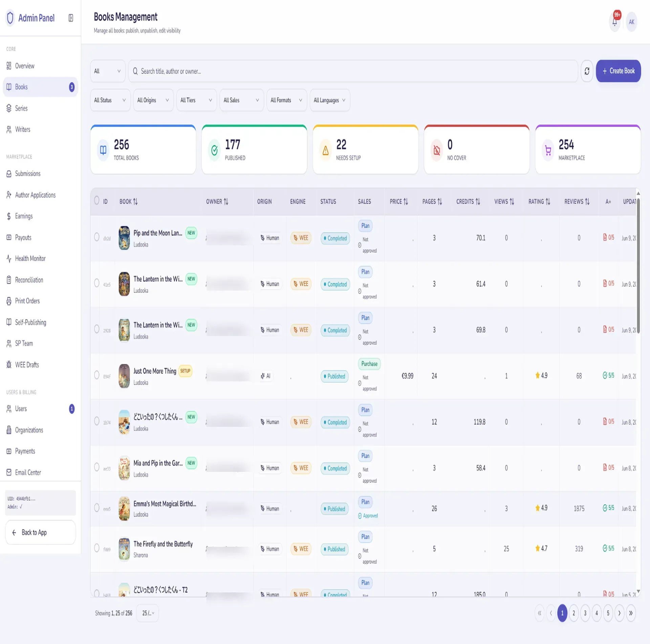Select row checkbox for book ID 41e5
Screen dimensions: 650x644
(x=97, y=283)
